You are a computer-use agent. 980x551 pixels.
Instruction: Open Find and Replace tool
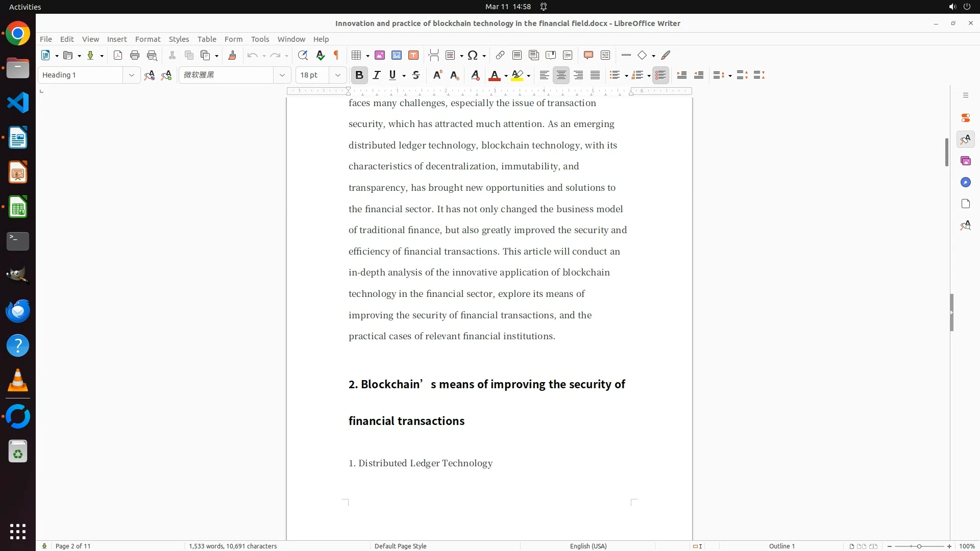pyautogui.click(x=303, y=56)
